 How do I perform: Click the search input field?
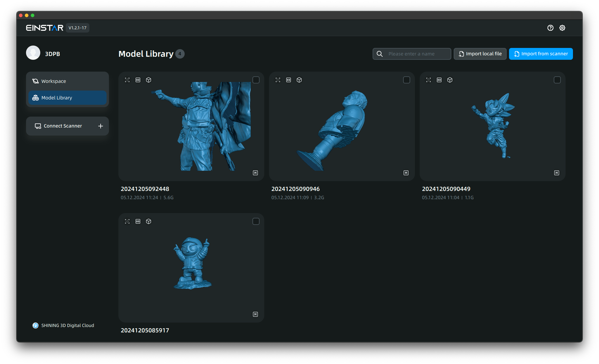point(412,54)
